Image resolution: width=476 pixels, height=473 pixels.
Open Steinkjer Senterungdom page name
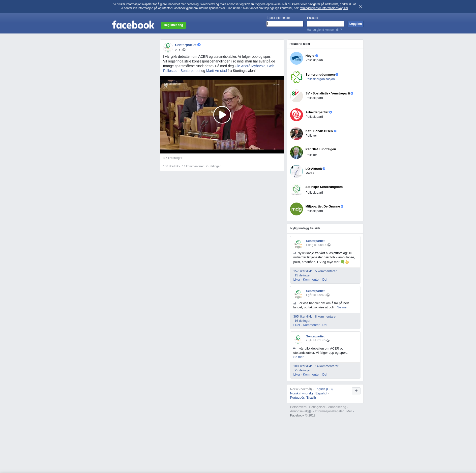324,187
